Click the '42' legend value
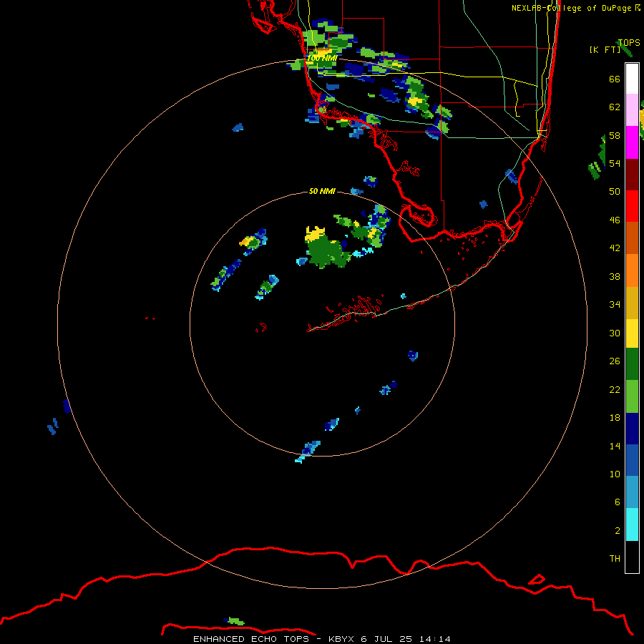 coord(615,248)
